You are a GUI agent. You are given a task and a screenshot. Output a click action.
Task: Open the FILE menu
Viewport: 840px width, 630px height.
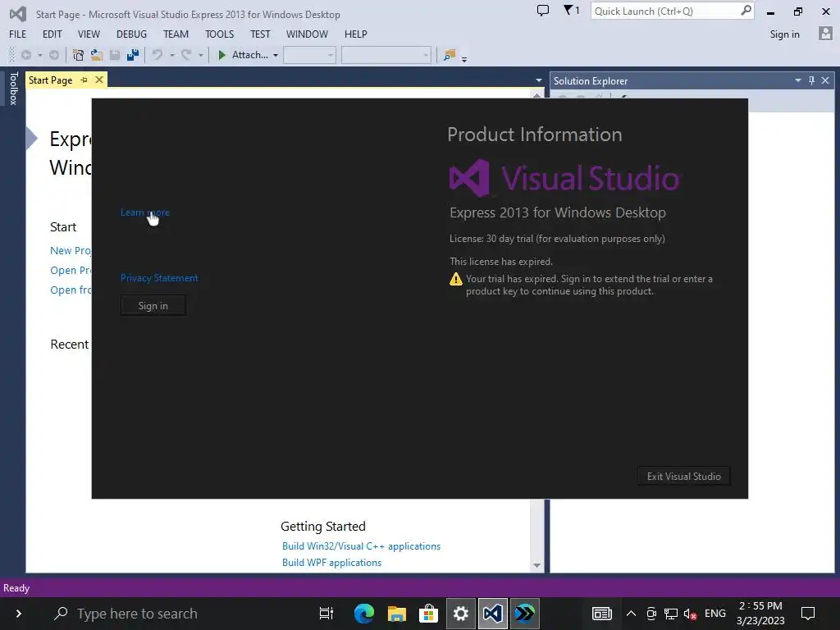click(x=18, y=34)
